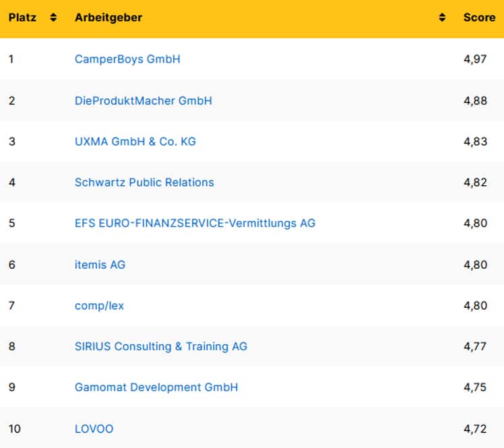Click the comp/lex employer link
The width and height of the screenshot is (504, 448).
99,306
